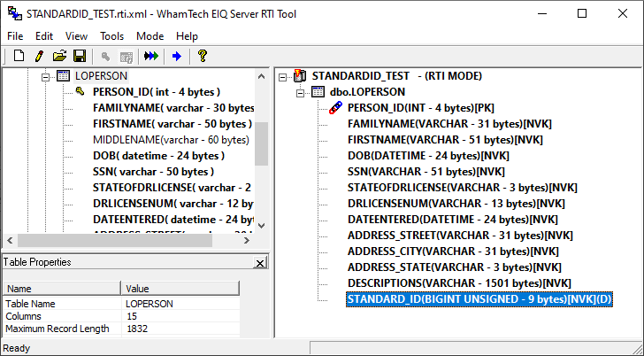
Task: Click the Maximum Record Length value 1832
Action: (137, 329)
